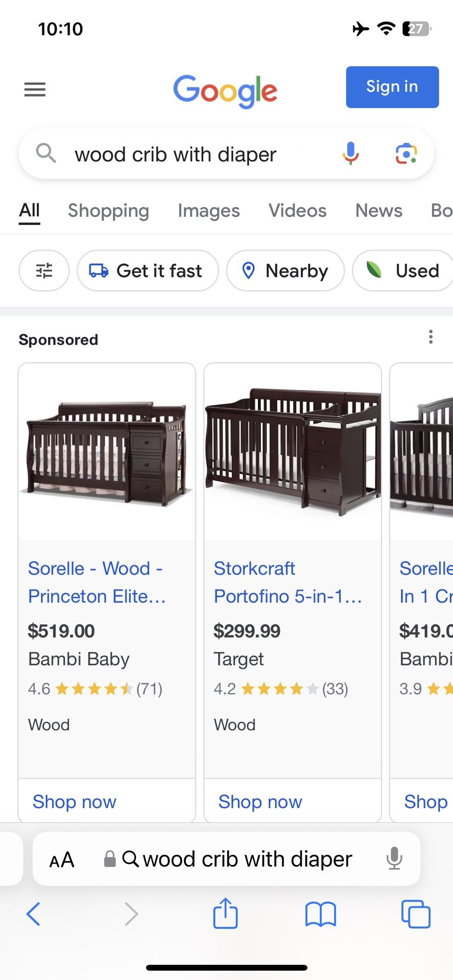Click the Google search query field
Viewport: 453px width, 980px height.
tap(194, 154)
